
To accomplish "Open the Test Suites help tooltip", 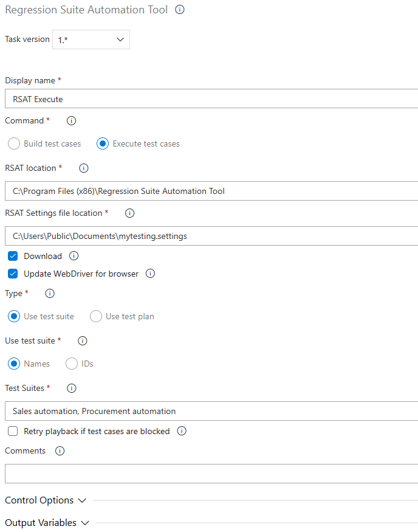I will (71, 388).
